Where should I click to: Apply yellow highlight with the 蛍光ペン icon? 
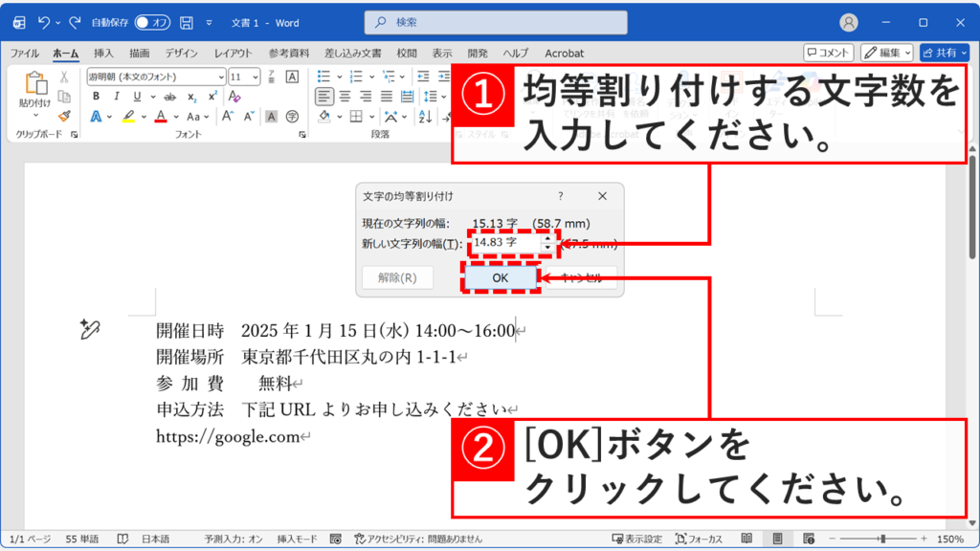click(x=129, y=116)
